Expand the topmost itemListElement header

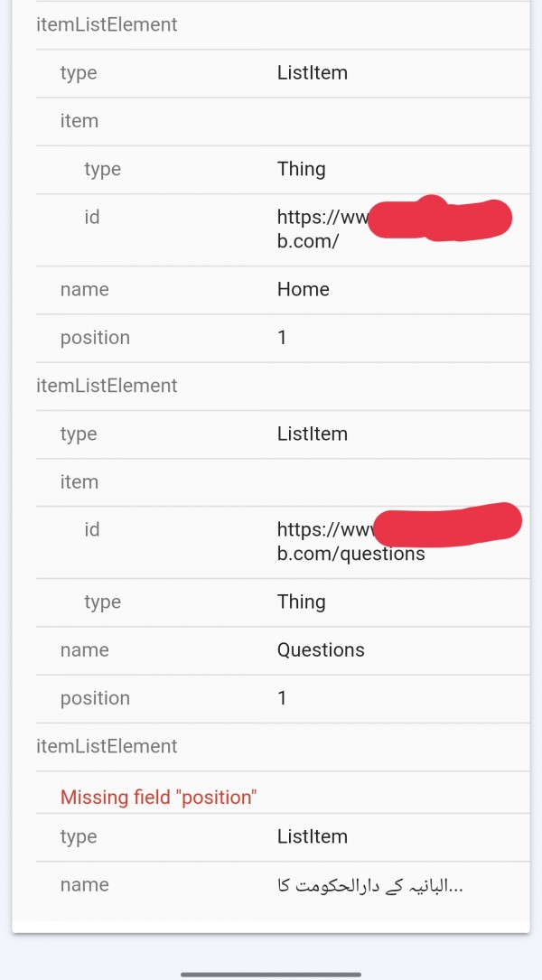(x=107, y=25)
